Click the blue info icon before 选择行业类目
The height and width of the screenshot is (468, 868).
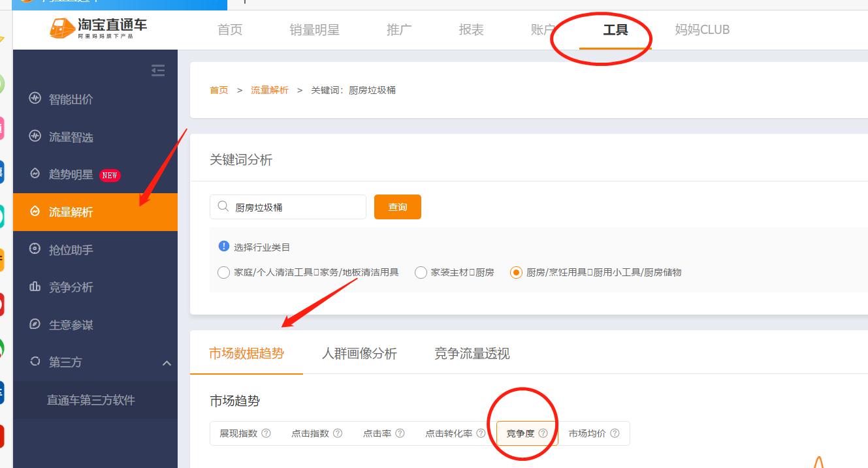223,246
